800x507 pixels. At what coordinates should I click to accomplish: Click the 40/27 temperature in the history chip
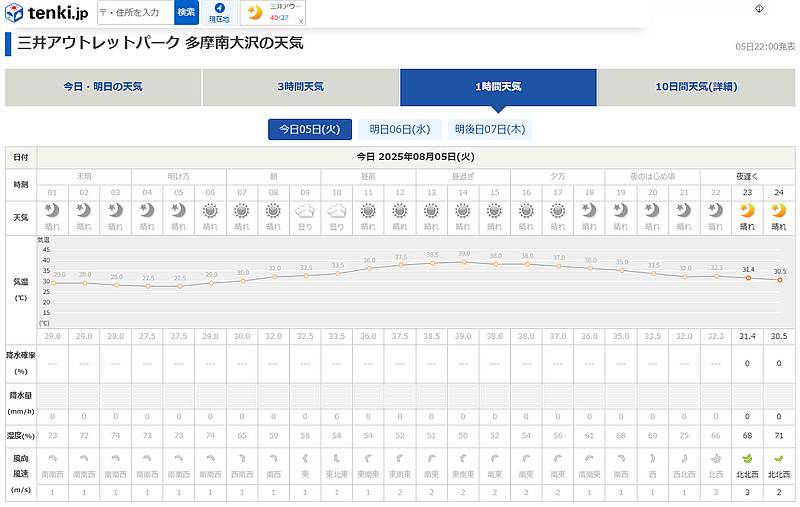[x=279, y=18]
